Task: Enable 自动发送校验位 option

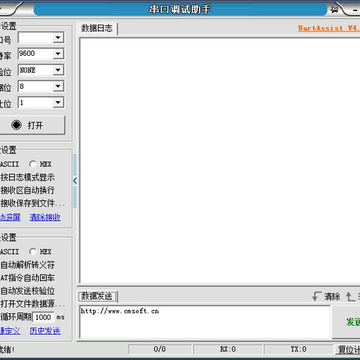Action: (x=27, y=291)
